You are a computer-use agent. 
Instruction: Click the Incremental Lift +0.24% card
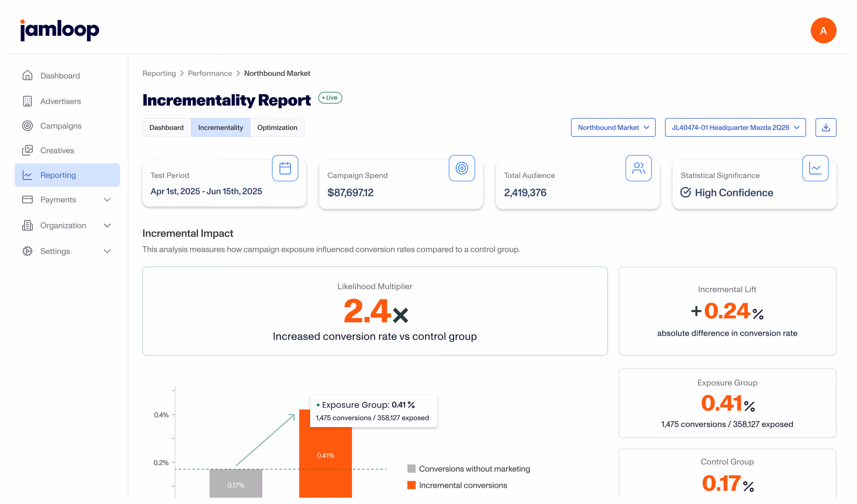(x=727, y=311)
